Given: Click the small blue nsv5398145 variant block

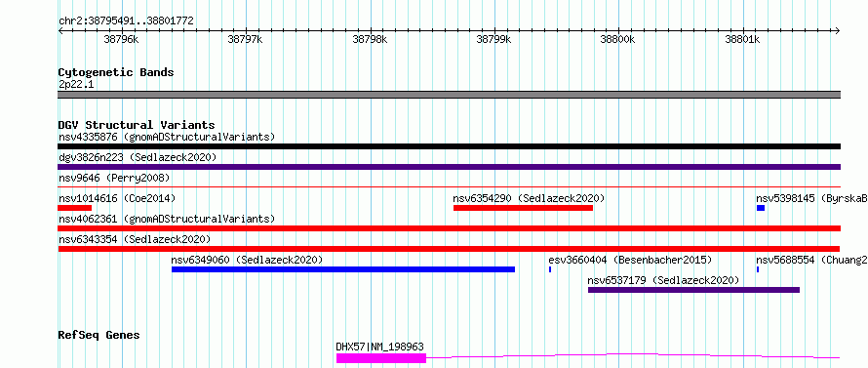Looking at the screenshot, I should [761, 208].
